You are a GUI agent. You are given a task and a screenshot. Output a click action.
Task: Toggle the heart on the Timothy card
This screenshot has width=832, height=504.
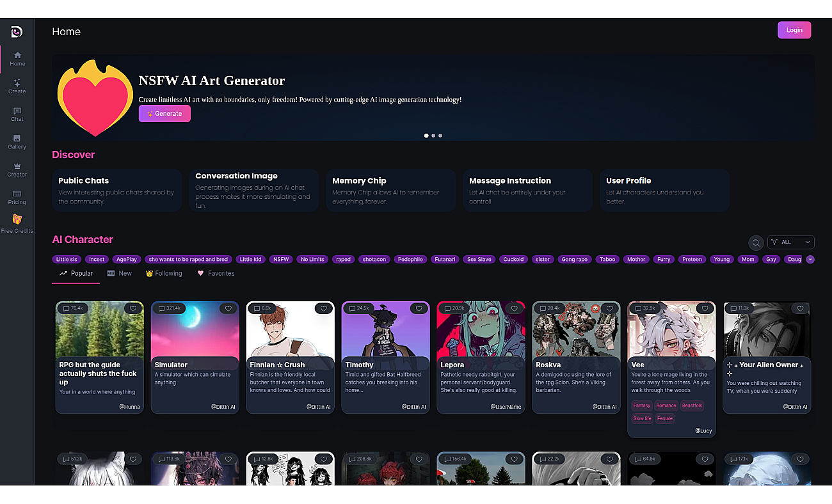419,308
